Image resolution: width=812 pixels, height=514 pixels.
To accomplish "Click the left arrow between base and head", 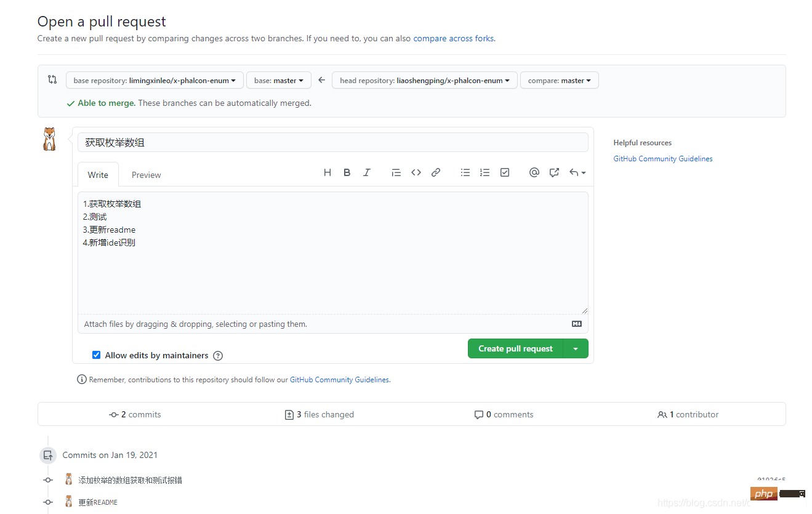I will click(321, 80).
